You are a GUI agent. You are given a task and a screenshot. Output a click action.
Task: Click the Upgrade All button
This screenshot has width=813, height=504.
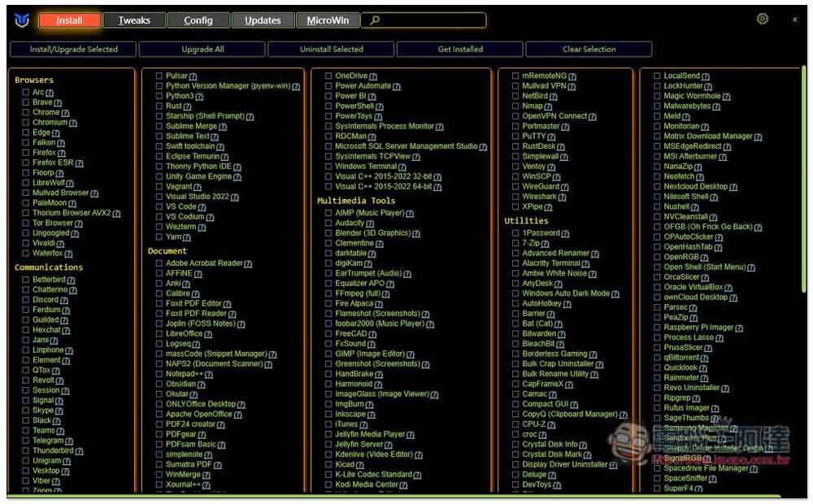click(x=202, y=50)
